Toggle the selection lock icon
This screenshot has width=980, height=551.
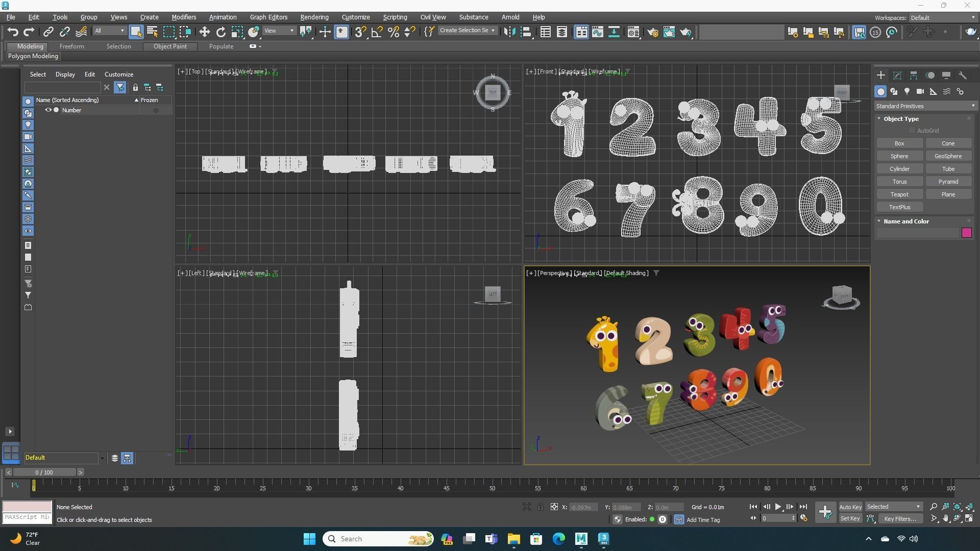click(x=540, y=507)
